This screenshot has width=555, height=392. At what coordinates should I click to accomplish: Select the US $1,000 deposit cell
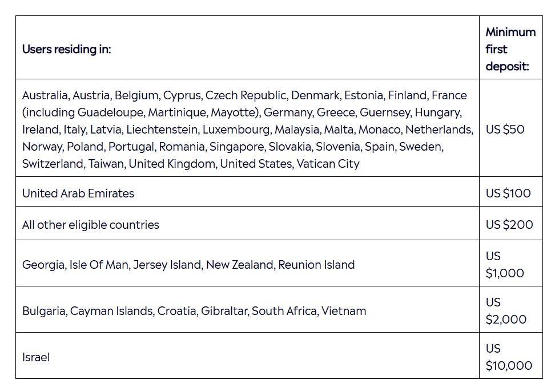tap(505, 265)
